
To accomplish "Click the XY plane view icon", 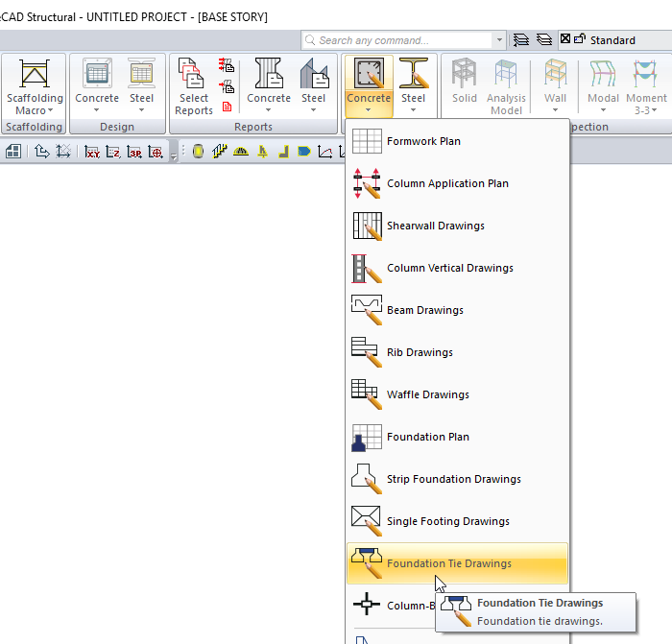I will pyautogui.click(x=92, y=152).
